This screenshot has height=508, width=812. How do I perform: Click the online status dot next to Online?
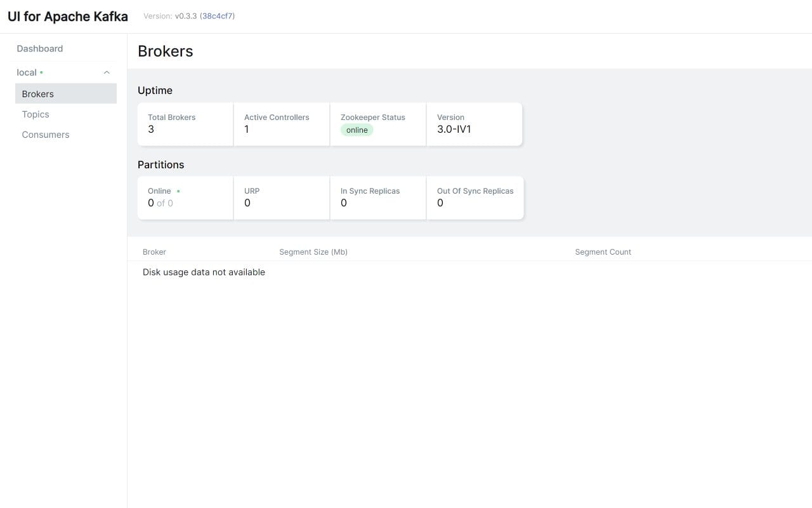[178, 190]
